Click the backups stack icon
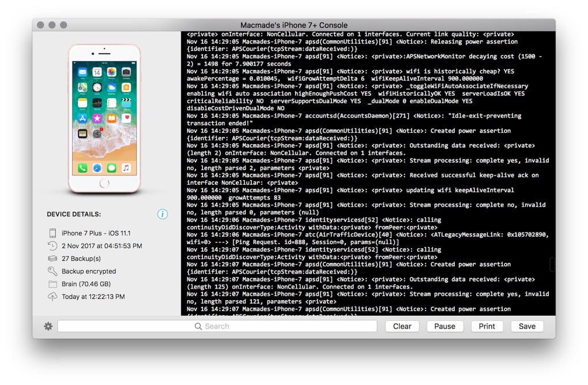 [52, 259]
